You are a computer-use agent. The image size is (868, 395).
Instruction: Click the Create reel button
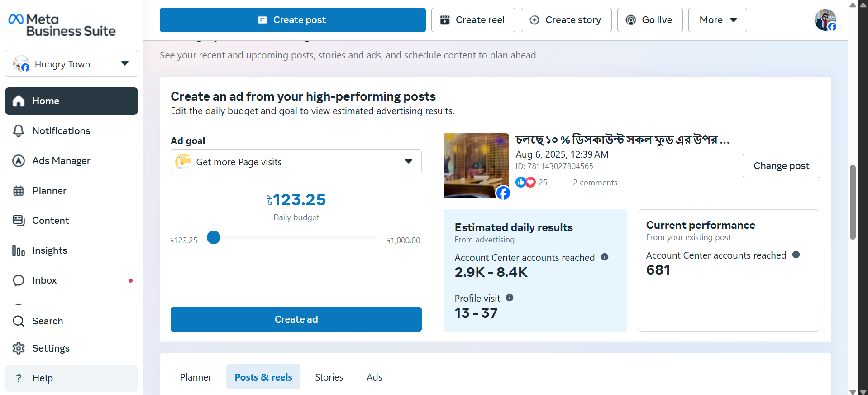[x=473, y=20]
